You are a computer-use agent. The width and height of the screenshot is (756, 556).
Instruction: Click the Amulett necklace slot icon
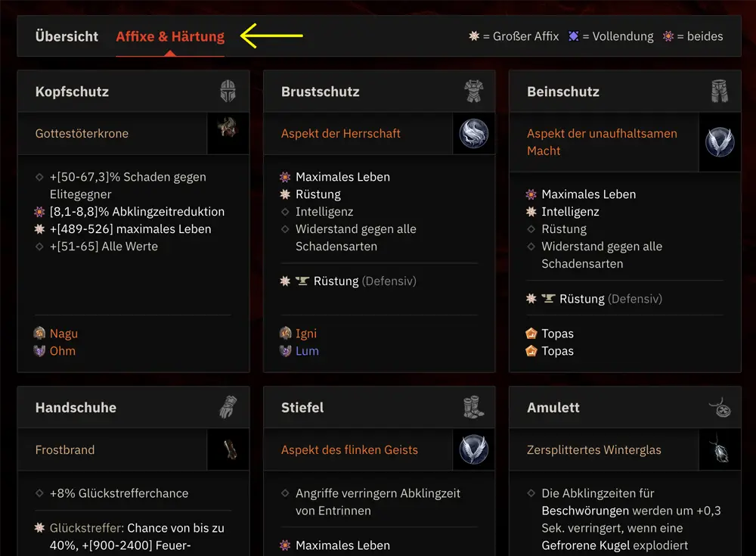[719, 408]
